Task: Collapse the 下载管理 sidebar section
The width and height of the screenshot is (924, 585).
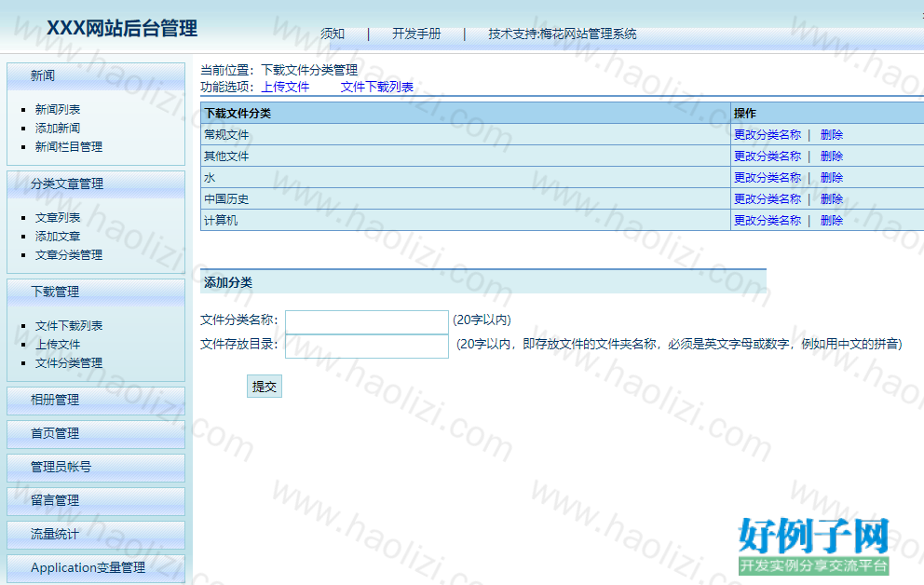Action: pyautogui.click(x=96, y=292)
